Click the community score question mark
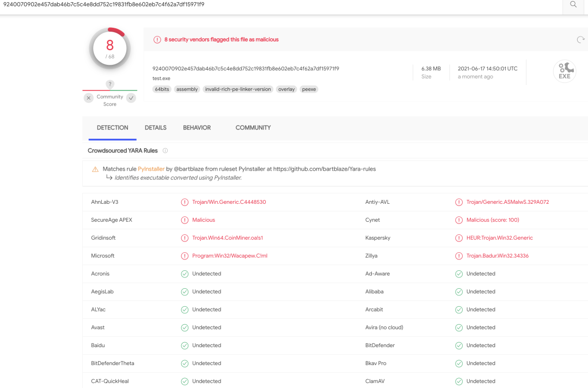The width and height of the screenshot is (588, 388). (110, 84)
